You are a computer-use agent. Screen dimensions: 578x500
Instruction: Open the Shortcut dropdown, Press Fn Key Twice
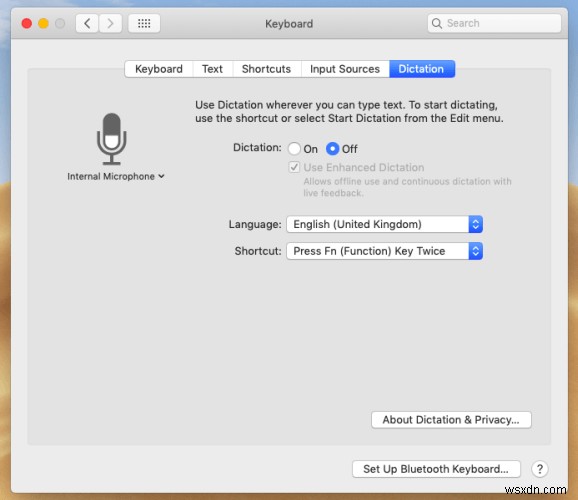[x=384, y=251]
